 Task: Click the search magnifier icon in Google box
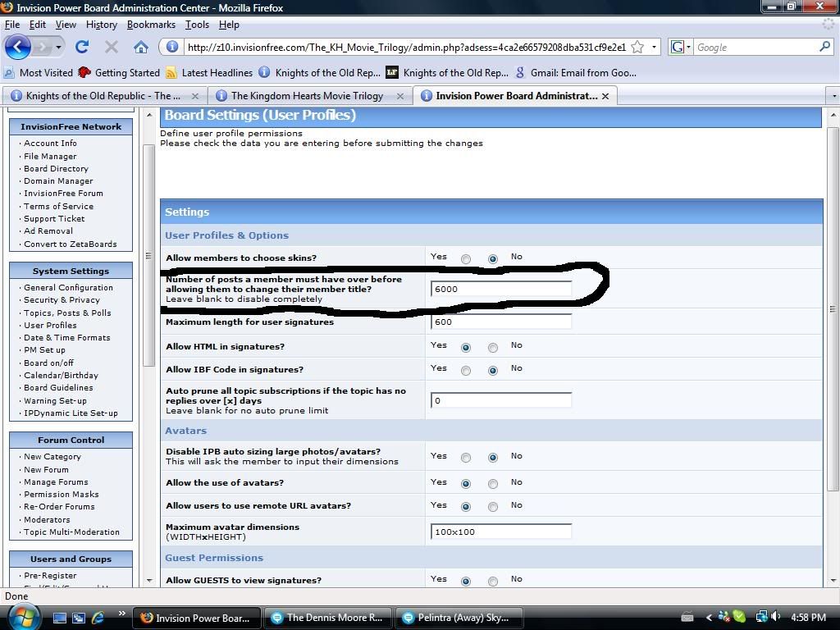click(x=824, y=47)
